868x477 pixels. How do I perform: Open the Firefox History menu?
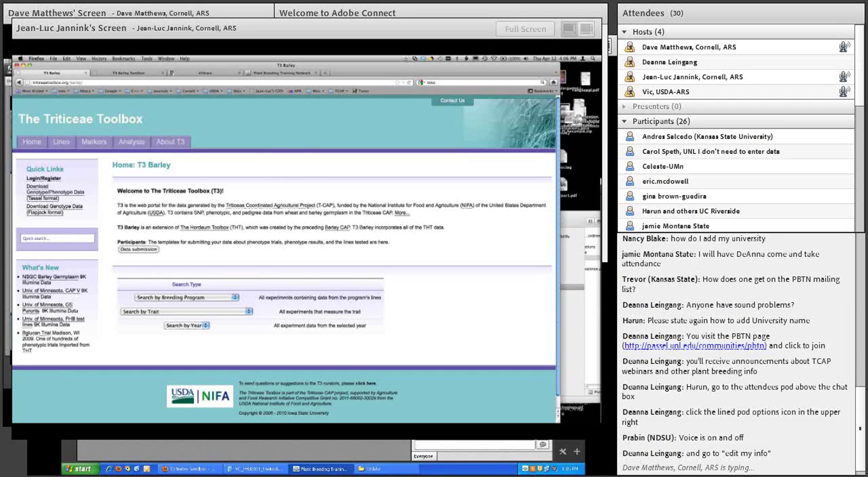click(x=99, y=59)
